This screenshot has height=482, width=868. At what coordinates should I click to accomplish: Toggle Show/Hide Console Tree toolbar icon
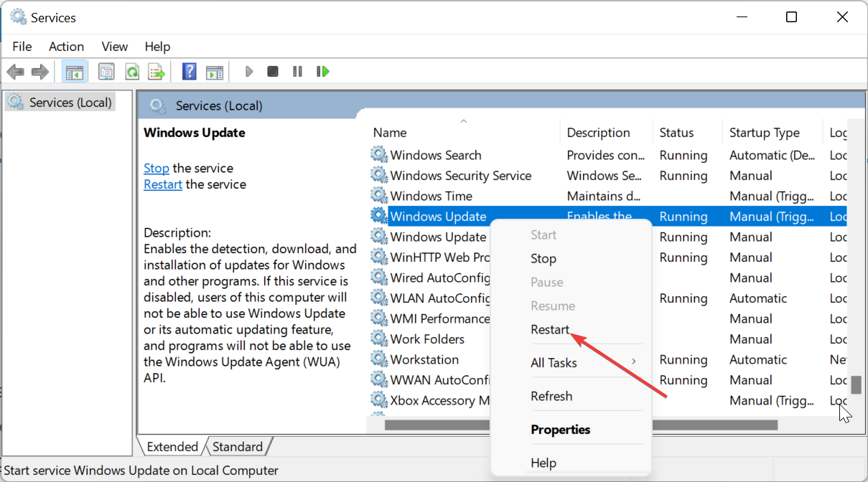pyautogui.click(x=74, y=72)
